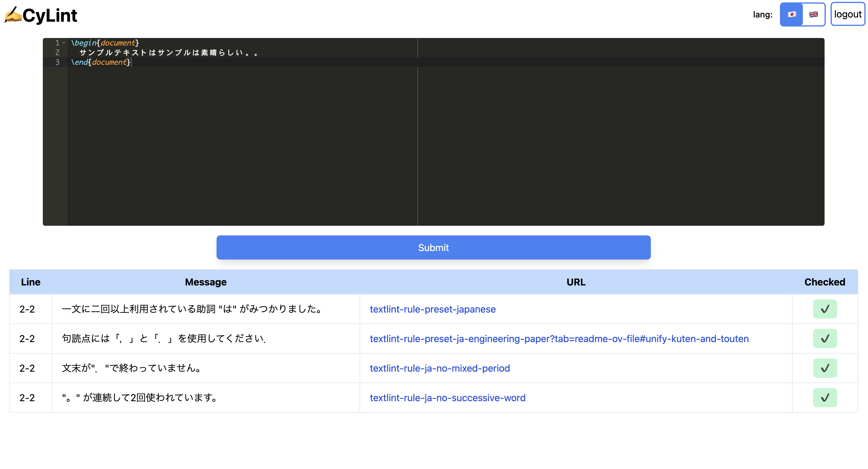Collapse fold arrow beside line 1

[64, 43]
